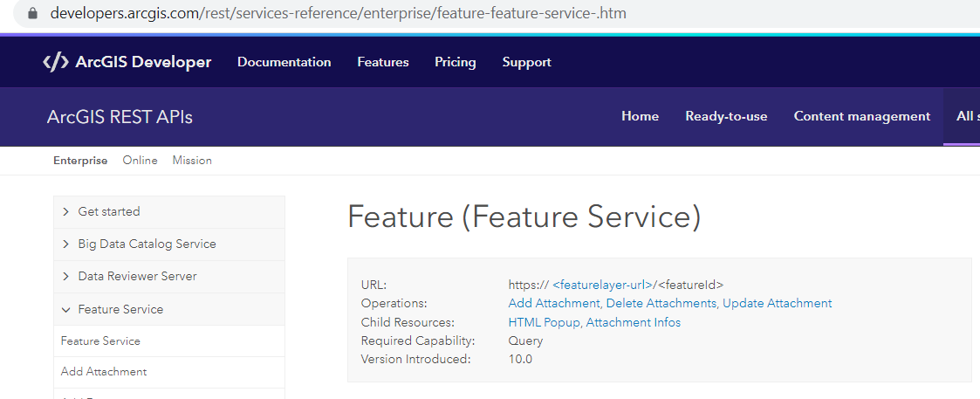This screenshot has height=399, width=980.
Task: Expand the Data Reviewer Server section
Action: click(169, 277)
